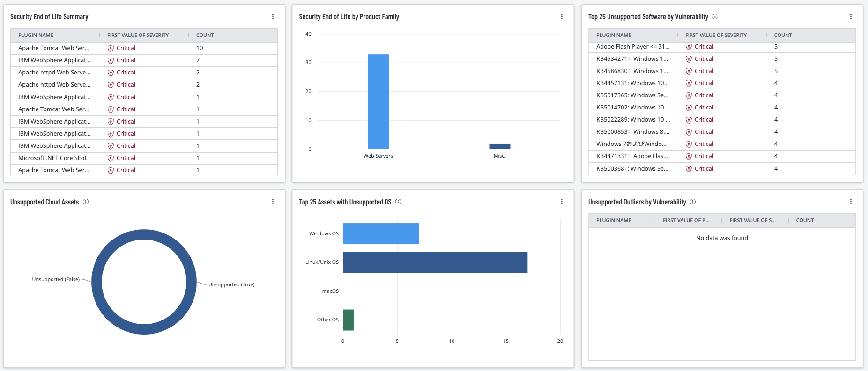Click the count value 7 in Summary table

(198, 60)
